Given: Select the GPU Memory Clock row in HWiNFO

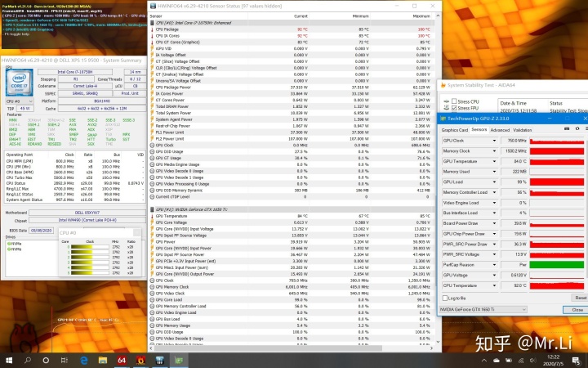Looking at the screenshot, I should (x=292, y=287).
